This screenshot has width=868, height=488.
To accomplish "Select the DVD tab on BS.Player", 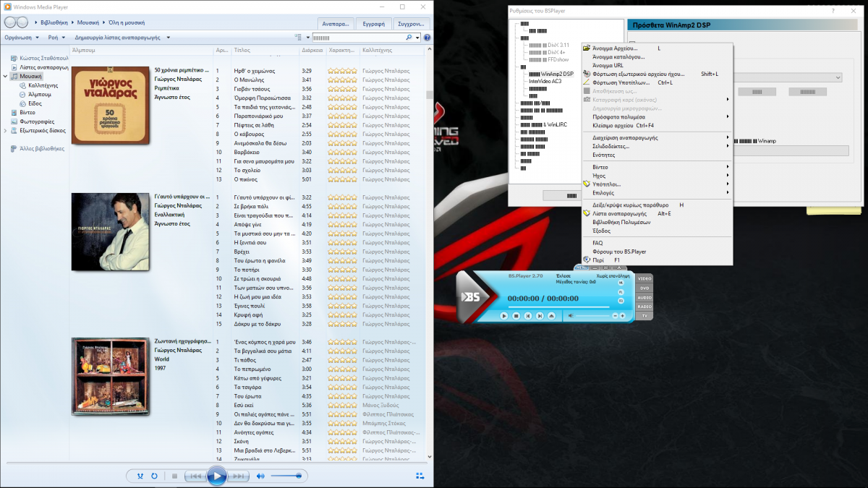I will pos(644,288).
